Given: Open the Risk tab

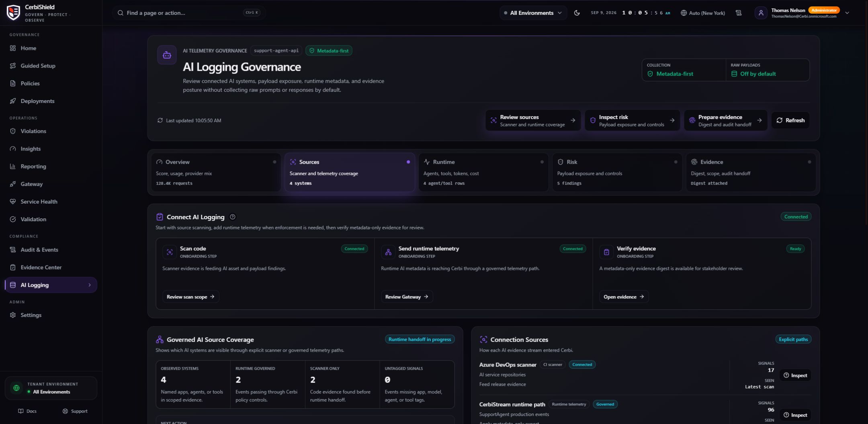Looking at the screenshot, I should tap(617, 172).
